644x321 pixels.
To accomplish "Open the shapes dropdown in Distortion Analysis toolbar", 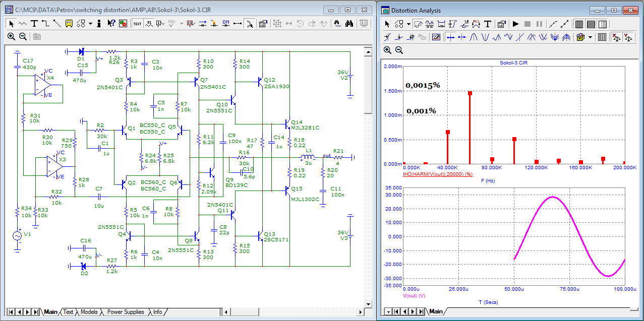I will pos(407,24).
